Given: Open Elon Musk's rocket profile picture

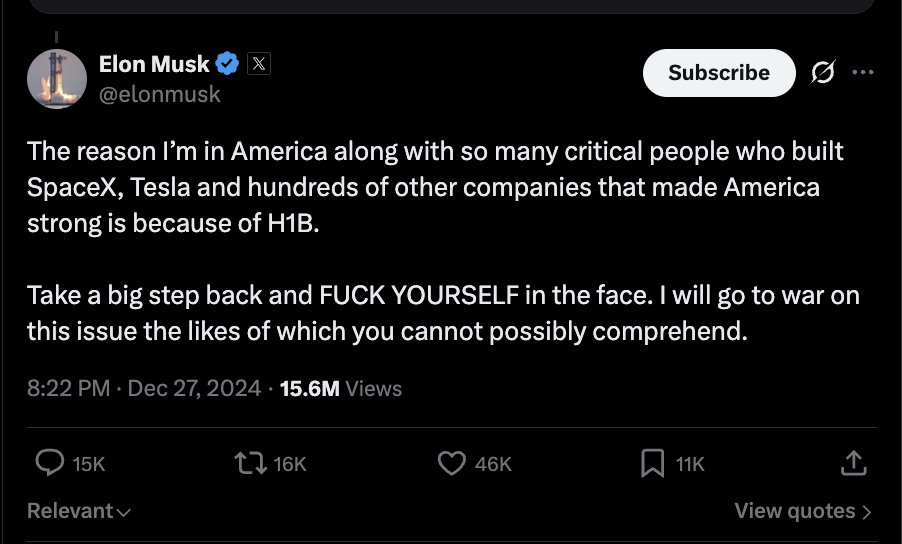Looking at the screenshot, I should point(57,79).
